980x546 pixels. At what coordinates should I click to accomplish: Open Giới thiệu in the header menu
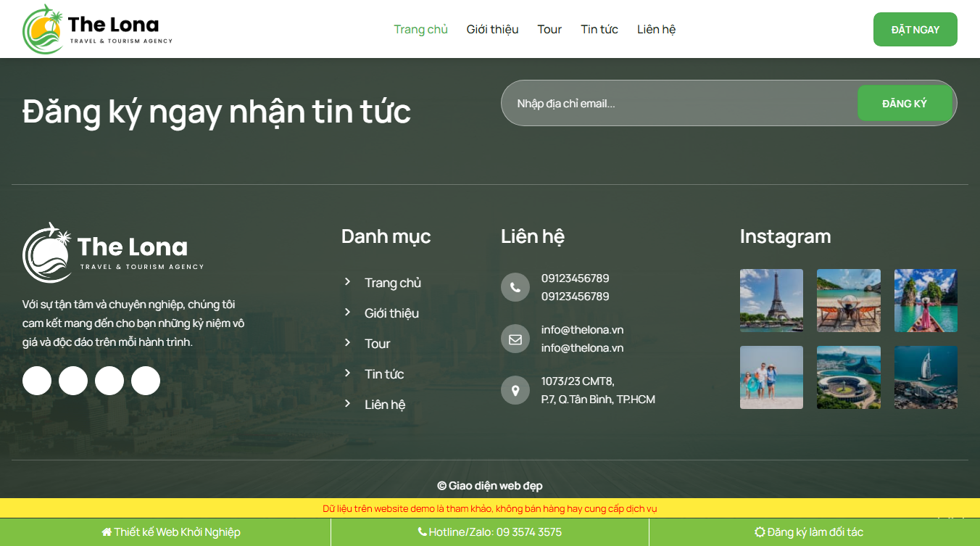(x=493, y=29)
